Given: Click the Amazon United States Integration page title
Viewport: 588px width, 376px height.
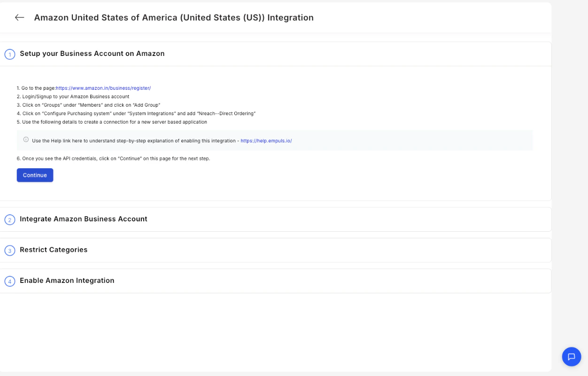Looking at the screenshot, I should 174,17.
